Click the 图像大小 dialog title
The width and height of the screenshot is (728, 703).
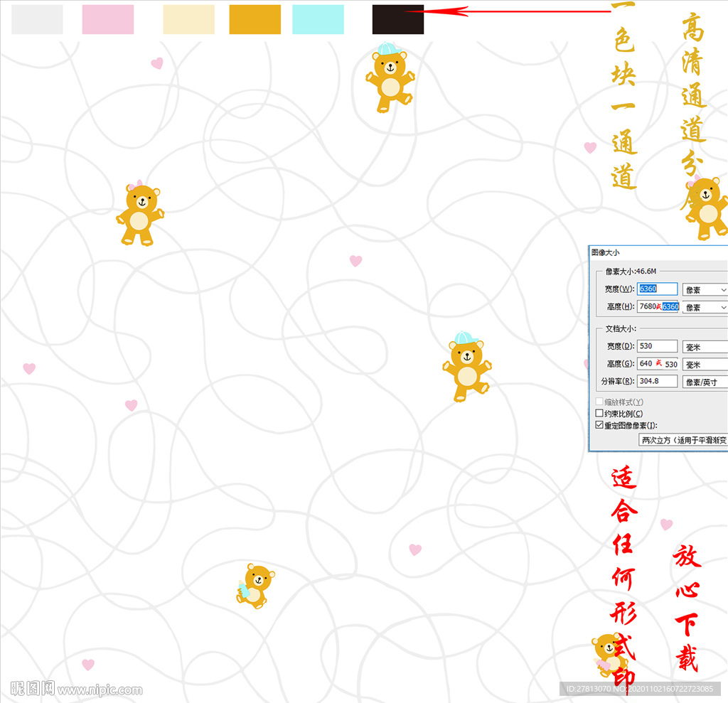pyautogui.click(x=606, y=252)
